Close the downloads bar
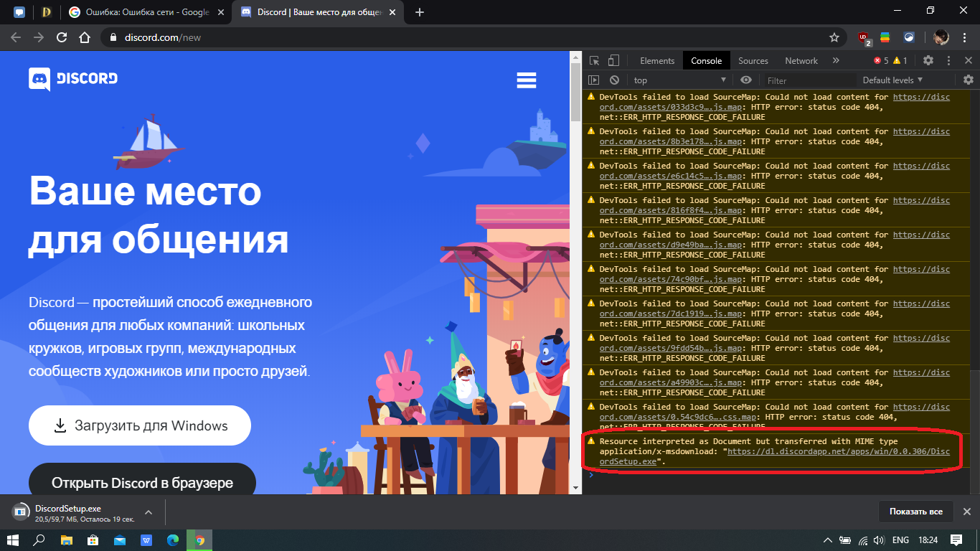Viewport: 980px width, 551px height. (967, 512)
